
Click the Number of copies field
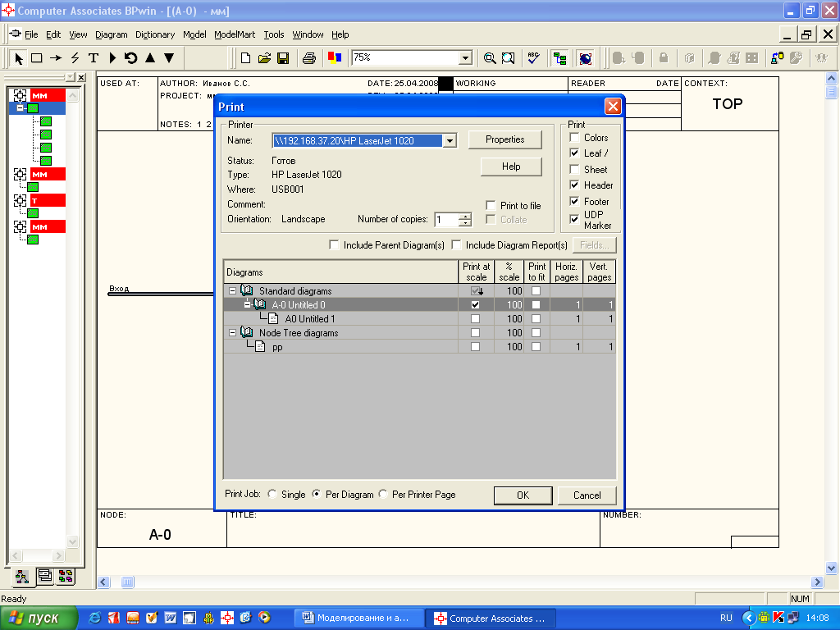447,220
